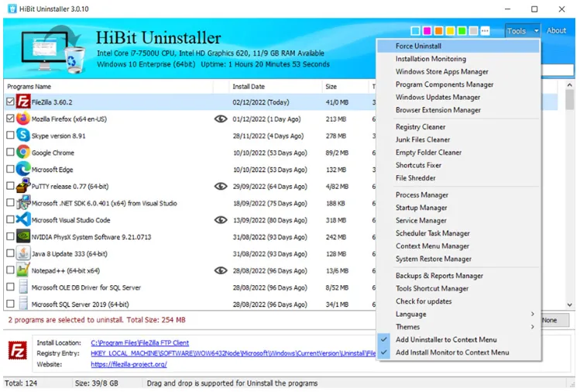Screen dimensions: 580x392
Task: Sort by Programs Name column header
Action: (x=109, y=87)
